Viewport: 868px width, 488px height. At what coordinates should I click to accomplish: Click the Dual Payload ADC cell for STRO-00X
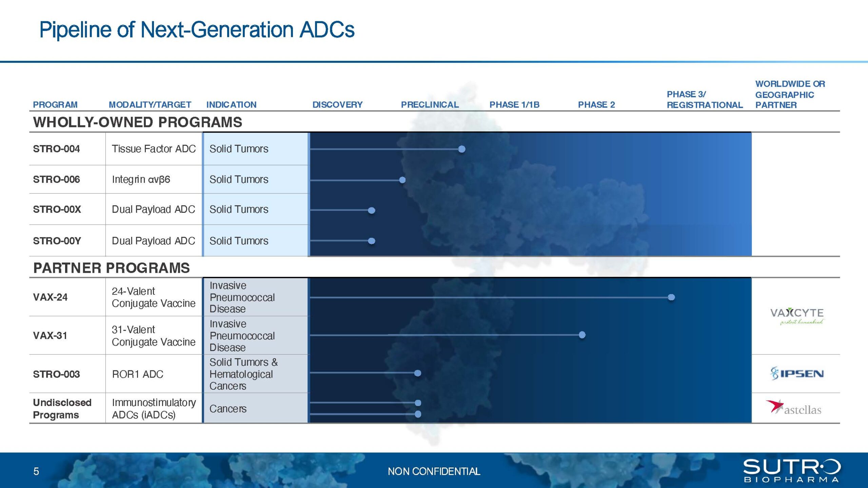click(x=153, y=209)
